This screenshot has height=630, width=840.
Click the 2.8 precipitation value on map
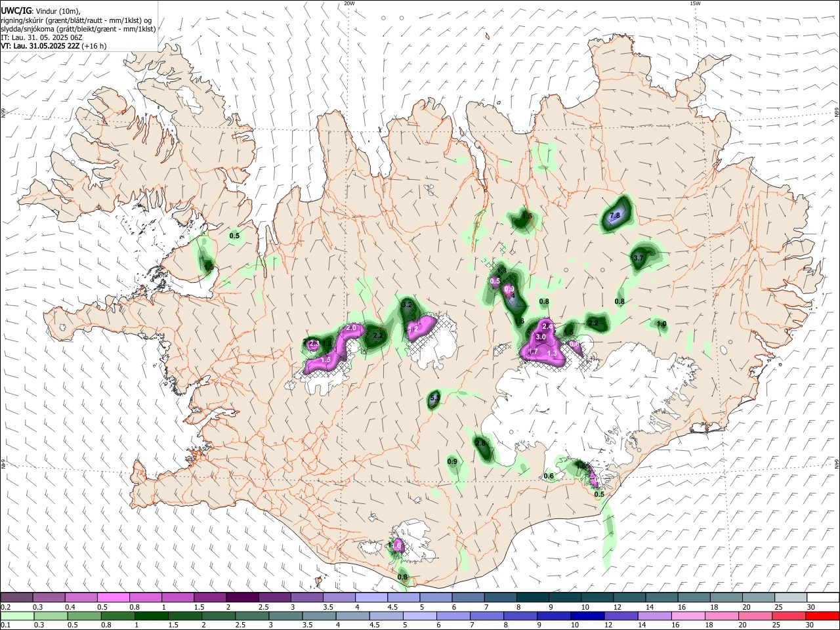pos(481,443)
